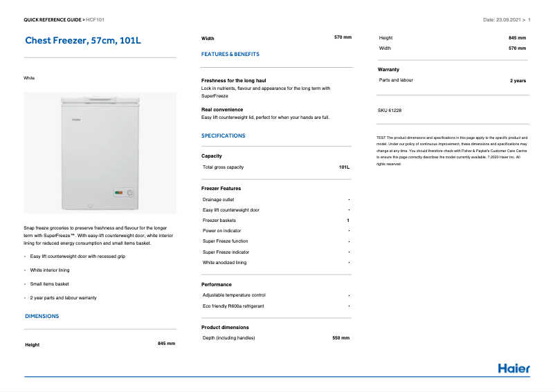Click the Haier logo at bottom right
The image size is (555, 392).
(513, 368)
